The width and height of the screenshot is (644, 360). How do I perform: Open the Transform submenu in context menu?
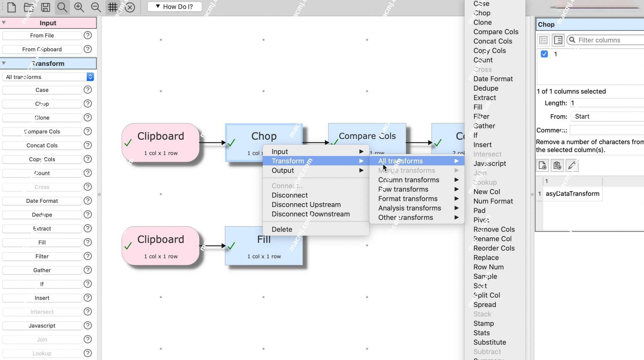pyautogui.click(x=316, y=161)
